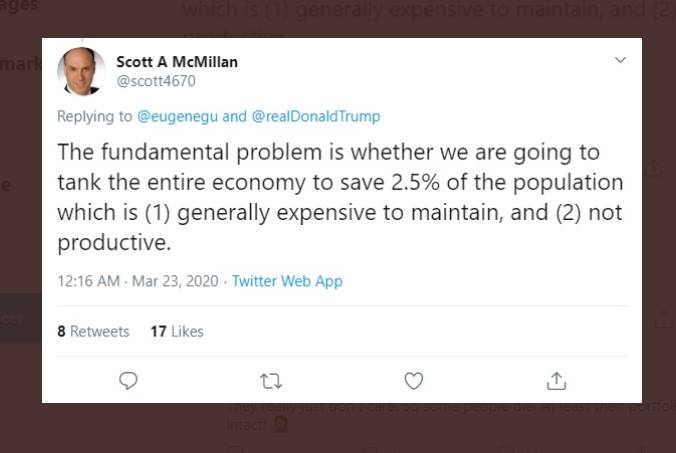Visit the @realDonaldTrump profile link

point(316,116)
